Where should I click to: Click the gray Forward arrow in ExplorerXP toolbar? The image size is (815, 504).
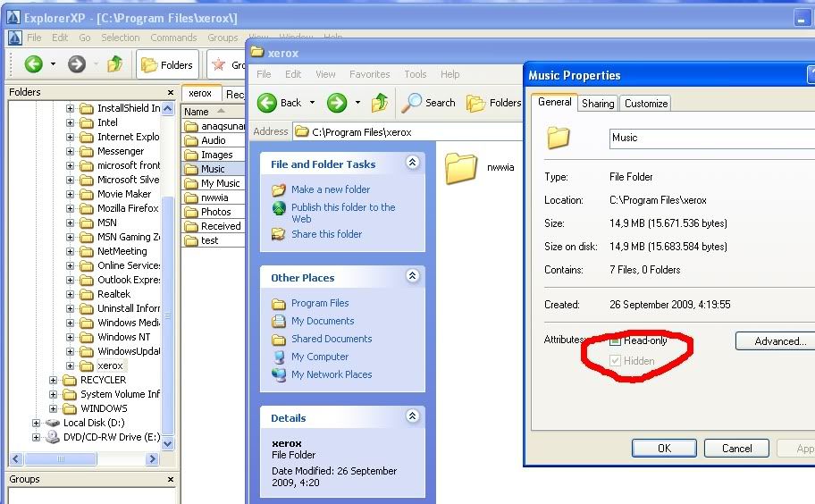point(77,64)
